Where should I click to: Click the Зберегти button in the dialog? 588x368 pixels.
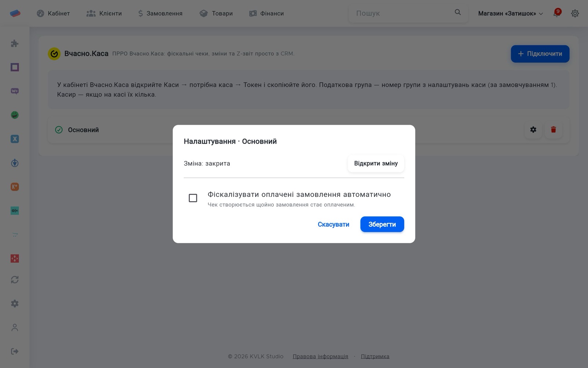click(x=382, y=224)
